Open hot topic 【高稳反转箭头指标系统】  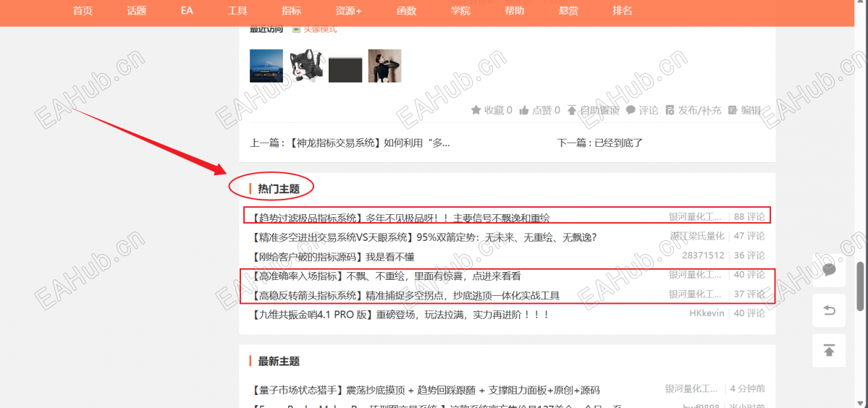click(x=405, y=295)
